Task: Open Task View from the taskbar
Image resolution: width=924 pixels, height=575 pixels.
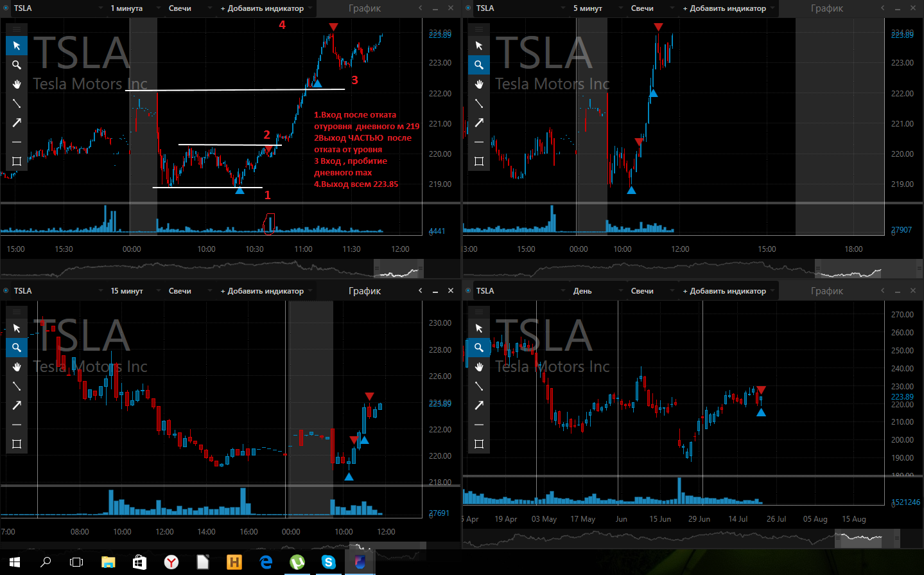Action: tap(76, 562)
